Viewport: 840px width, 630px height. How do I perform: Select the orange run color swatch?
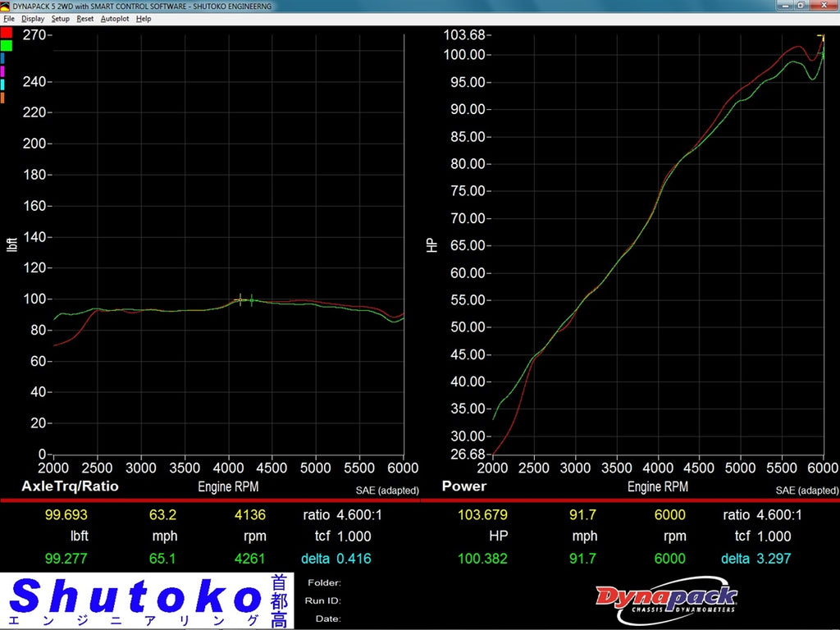click(2, 98)
